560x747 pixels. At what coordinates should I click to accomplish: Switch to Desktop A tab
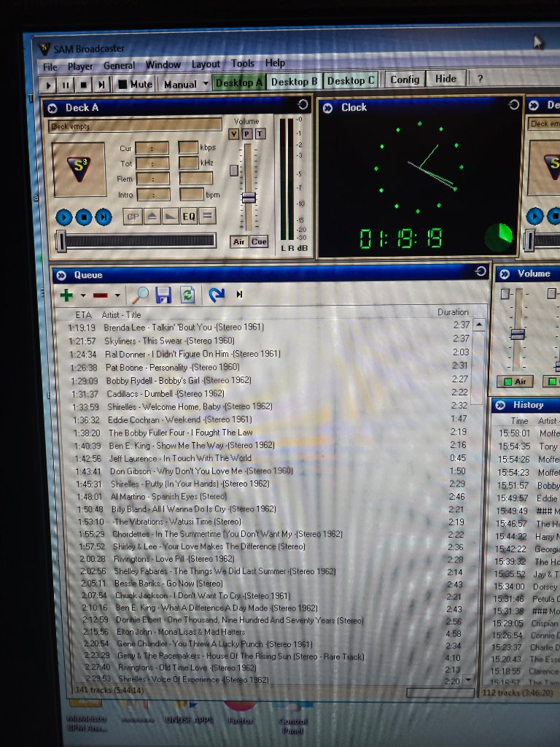(x=238, y=82)
